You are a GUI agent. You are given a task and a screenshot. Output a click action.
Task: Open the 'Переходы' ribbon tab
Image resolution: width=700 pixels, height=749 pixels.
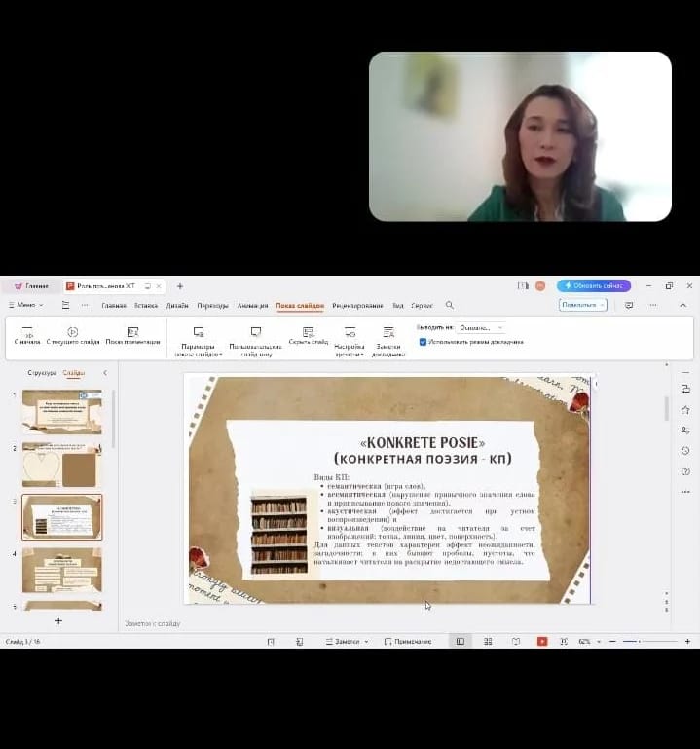[212, 305]
